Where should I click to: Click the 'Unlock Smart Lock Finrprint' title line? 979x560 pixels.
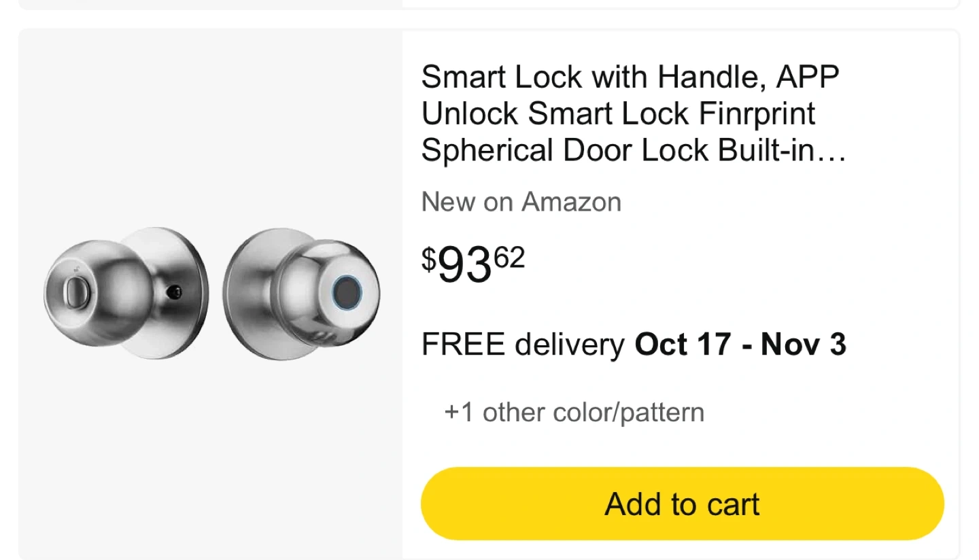click(x=618, y=113)
